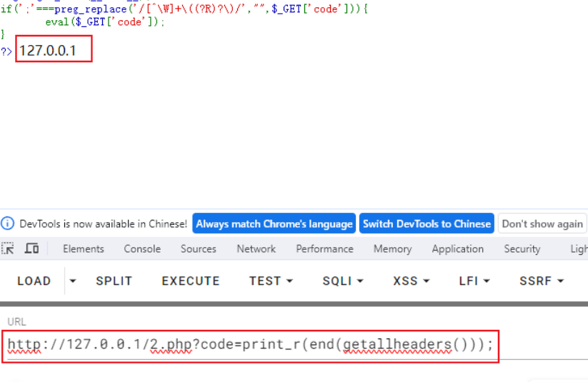The height and width of the screenshot is (382, 588).
Task: Click the LOAD button
Action: point(34,281)
